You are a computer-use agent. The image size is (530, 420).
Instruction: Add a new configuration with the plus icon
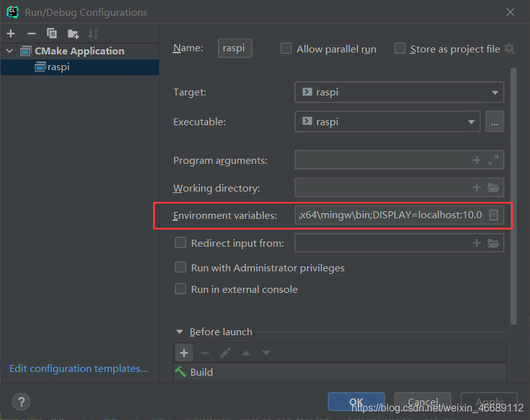pos(11,34)
